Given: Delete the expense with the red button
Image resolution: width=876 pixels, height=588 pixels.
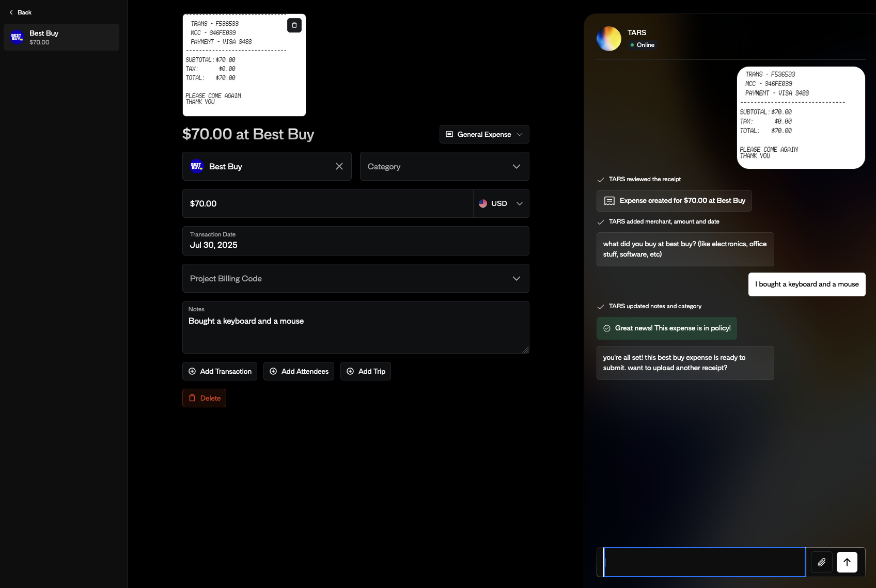Looking at the screenshot, I should click(204, 398).
